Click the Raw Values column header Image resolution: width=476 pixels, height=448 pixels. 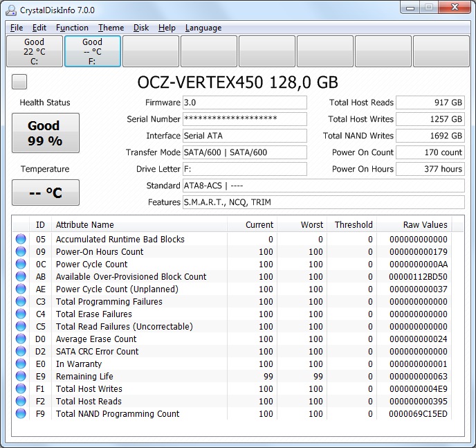tap(414, 225)
